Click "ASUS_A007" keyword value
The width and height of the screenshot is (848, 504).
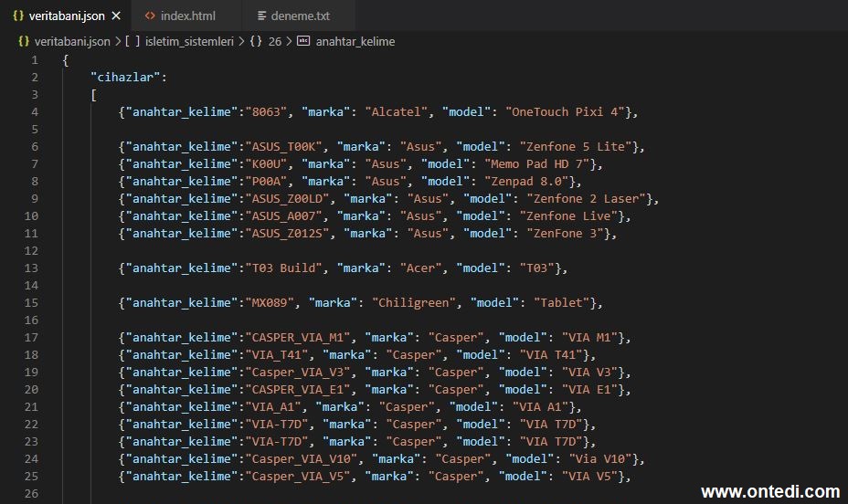(x=283, y=215)
